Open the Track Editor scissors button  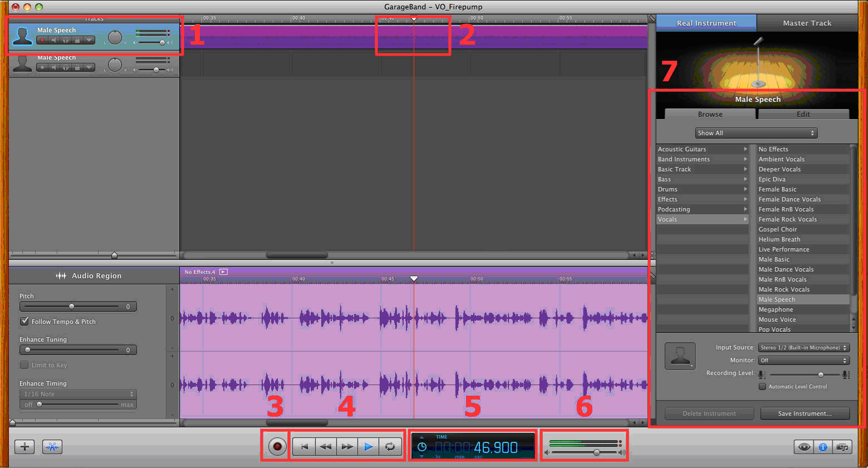tap(52, 446)
